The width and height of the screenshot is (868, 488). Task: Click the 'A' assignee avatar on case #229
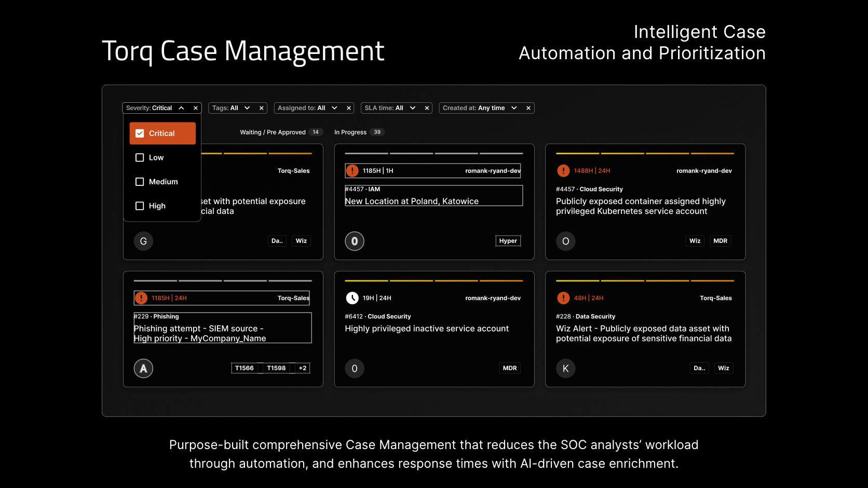[143, 368]
